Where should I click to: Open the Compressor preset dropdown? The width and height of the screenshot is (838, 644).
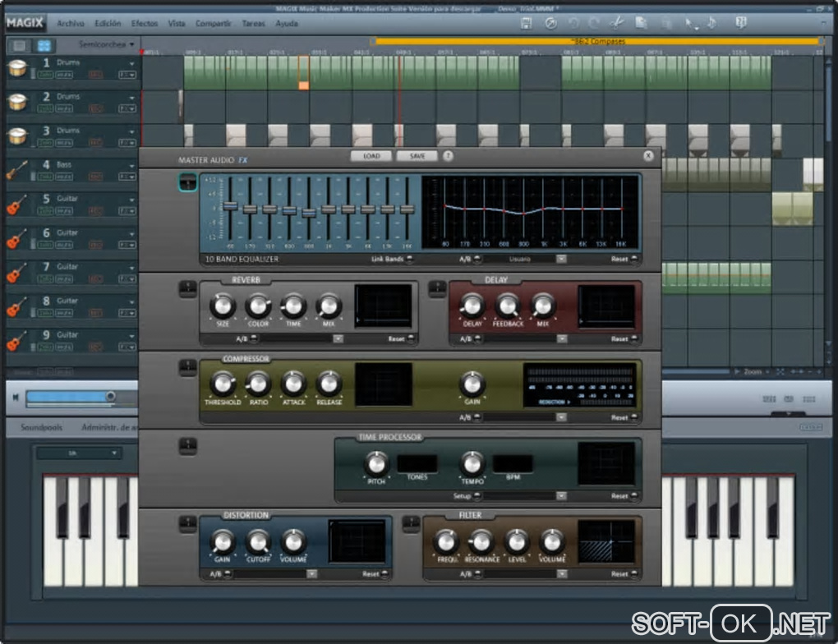[x=561, y=417]
